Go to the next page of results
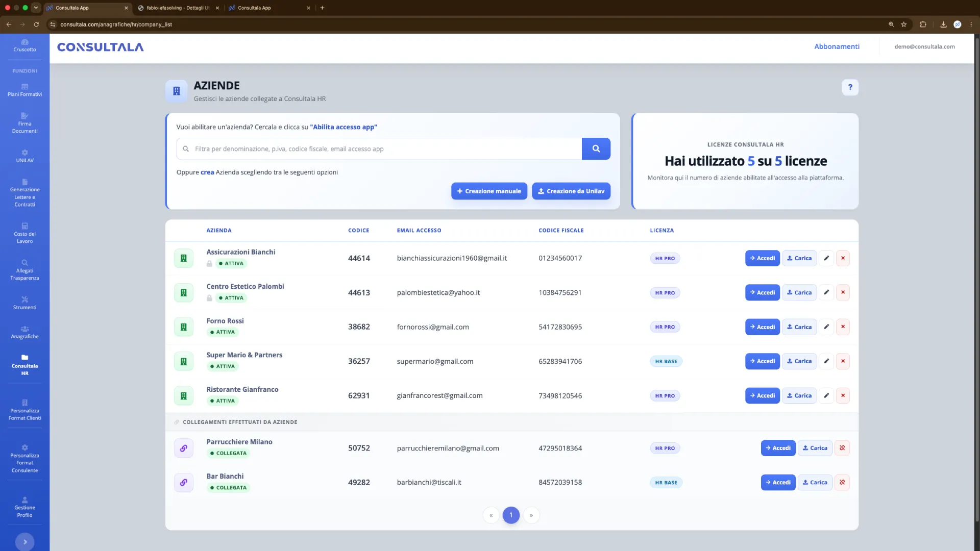This screenshot has width=980, height=551. (531, 515)
